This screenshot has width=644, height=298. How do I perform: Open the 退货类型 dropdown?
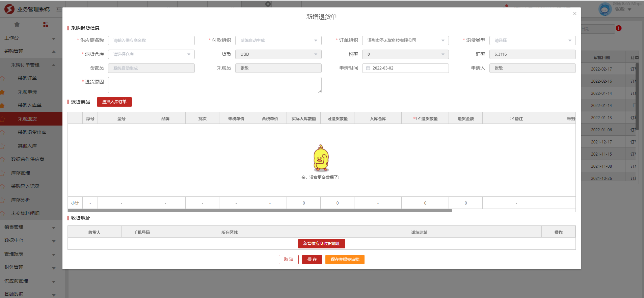coord(532,40)
